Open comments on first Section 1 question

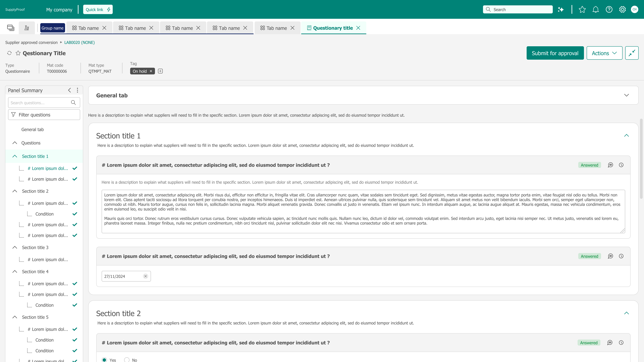point(610,165)
